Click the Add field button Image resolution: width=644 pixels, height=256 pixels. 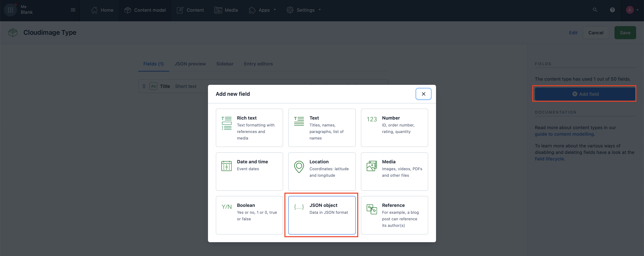click(585, 94)
